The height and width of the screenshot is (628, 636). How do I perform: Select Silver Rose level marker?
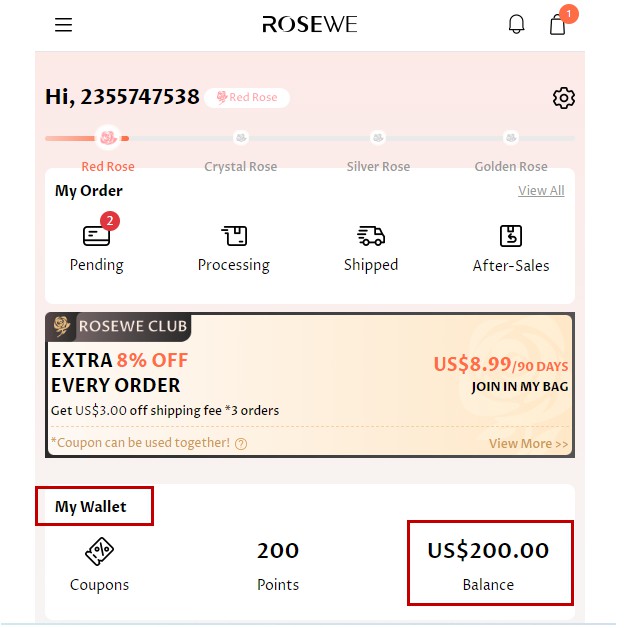378,138
